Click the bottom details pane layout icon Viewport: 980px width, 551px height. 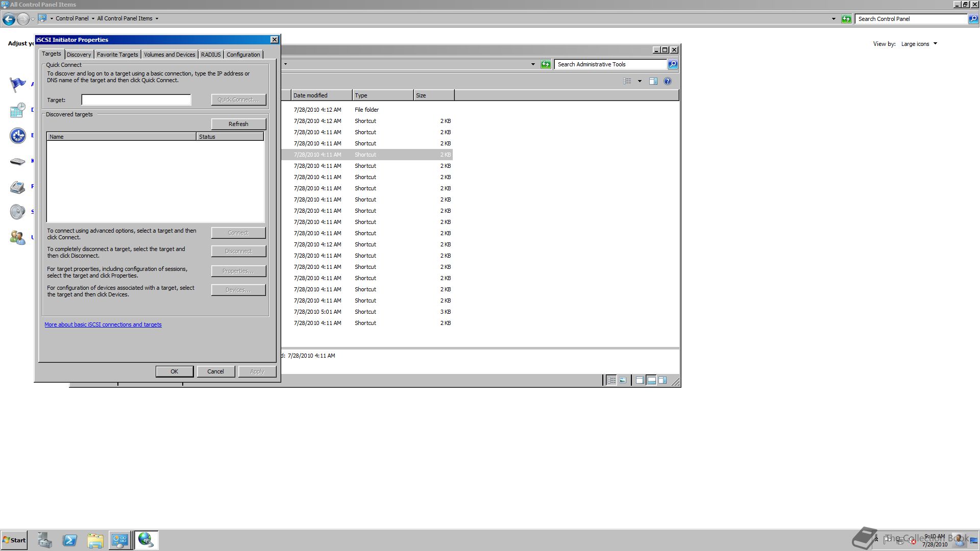pos(651,380)
